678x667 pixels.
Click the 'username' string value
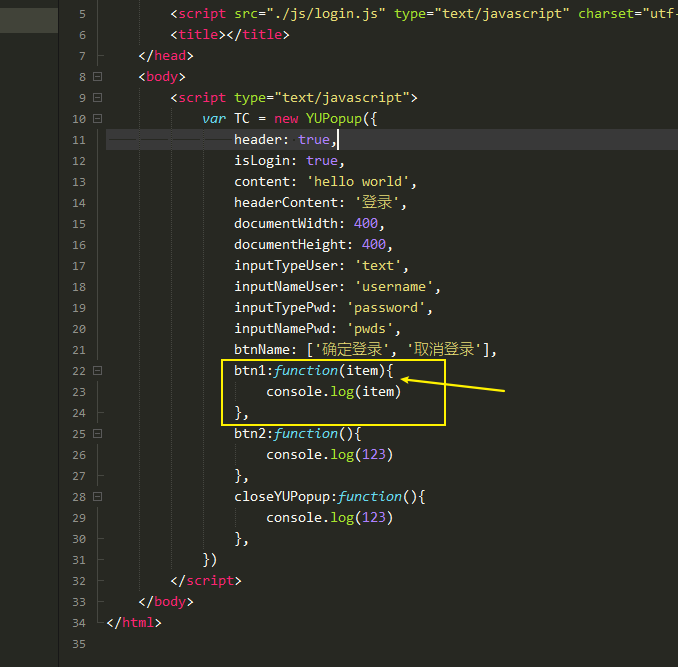(393, 287)
